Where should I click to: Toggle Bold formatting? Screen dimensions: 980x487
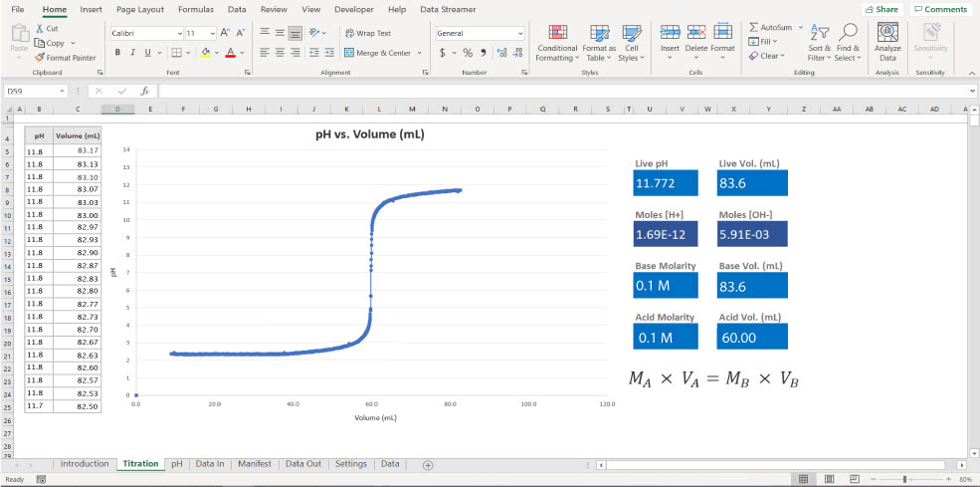pos(117,53)
